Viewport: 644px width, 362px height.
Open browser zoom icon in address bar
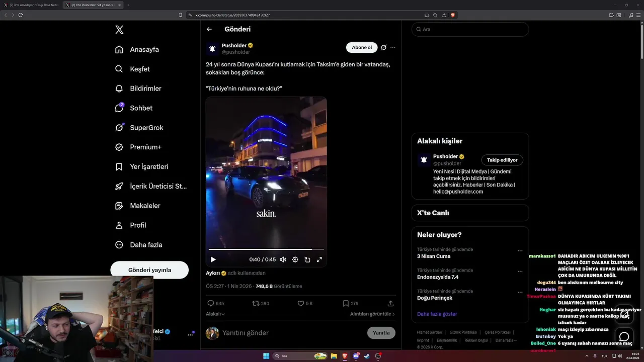tap(435, 15)
